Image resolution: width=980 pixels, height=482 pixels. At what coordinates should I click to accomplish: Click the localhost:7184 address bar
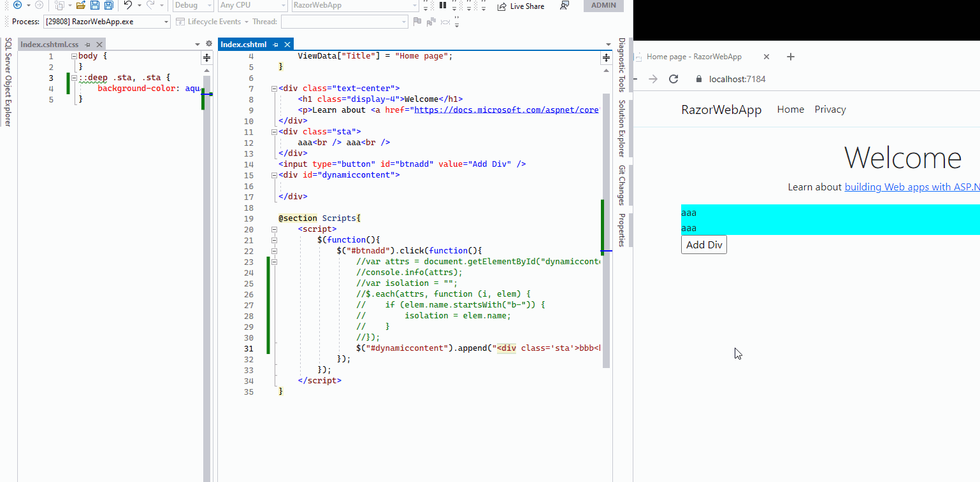coord(737,80)
